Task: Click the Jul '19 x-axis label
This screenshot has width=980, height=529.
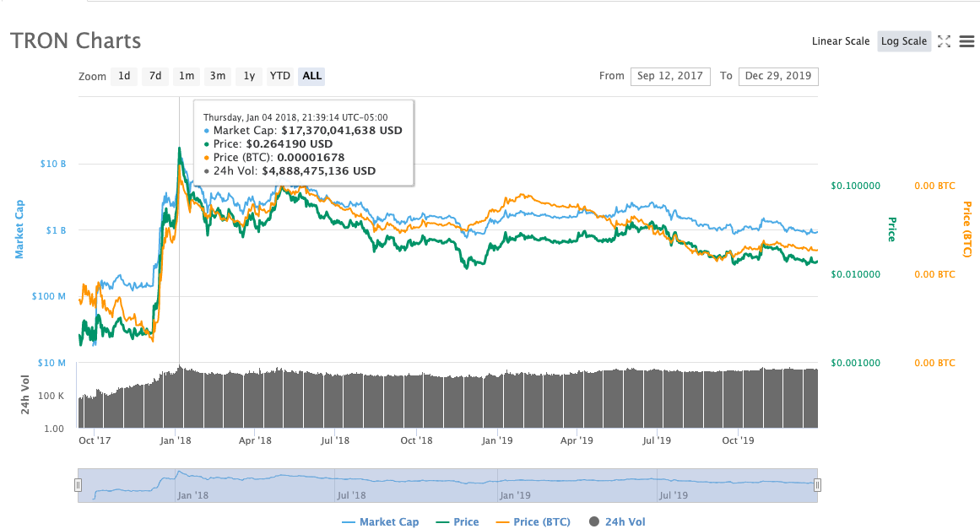Action: click(657, 440)
